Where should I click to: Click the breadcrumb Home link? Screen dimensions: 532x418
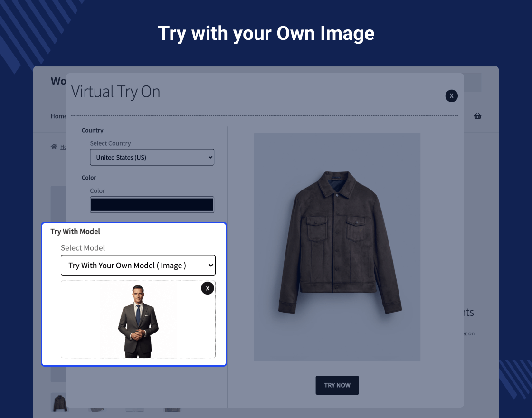[x=63, y=147]
